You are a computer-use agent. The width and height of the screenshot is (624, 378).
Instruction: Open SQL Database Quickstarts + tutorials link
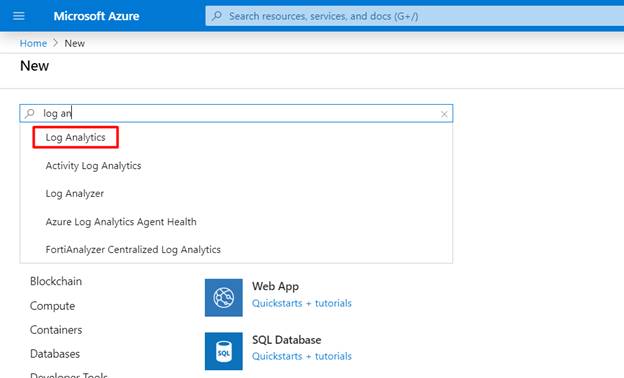click(x=302, y=356)
